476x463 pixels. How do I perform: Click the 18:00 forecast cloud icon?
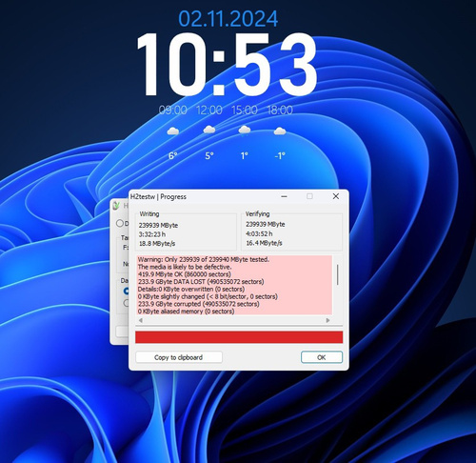click(280, 131)
